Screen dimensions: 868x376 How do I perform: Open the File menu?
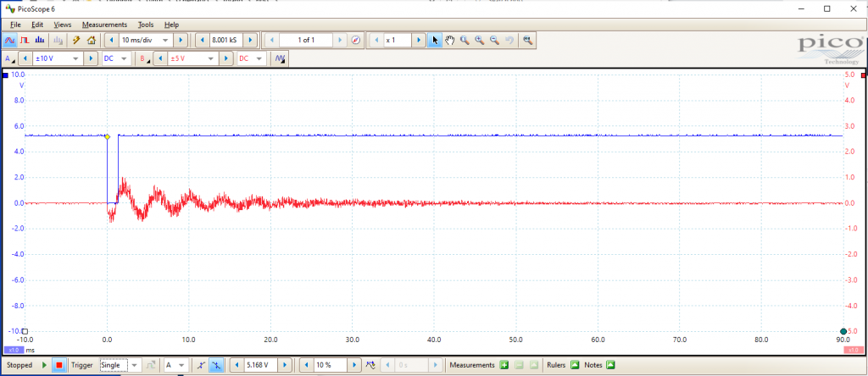pyautogui.click(x=15, y=25)
